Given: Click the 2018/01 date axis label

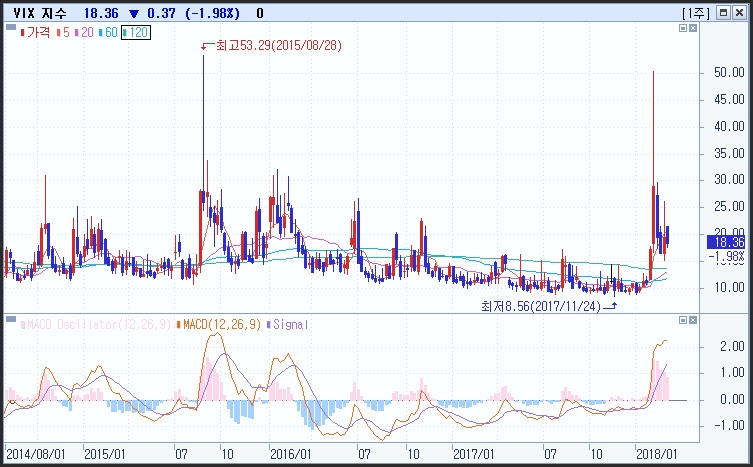Looking at the screenshot, I should tap(656, 454).
